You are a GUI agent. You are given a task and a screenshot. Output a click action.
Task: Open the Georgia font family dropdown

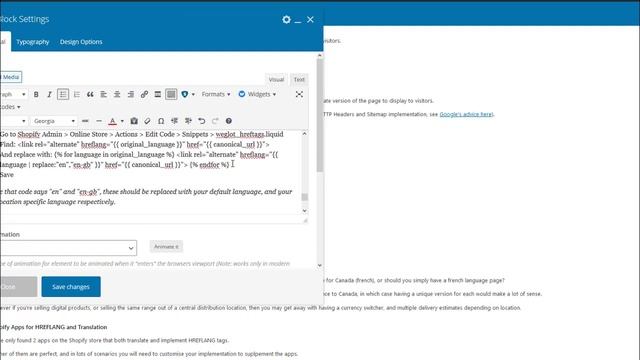[x=54, y=121]
